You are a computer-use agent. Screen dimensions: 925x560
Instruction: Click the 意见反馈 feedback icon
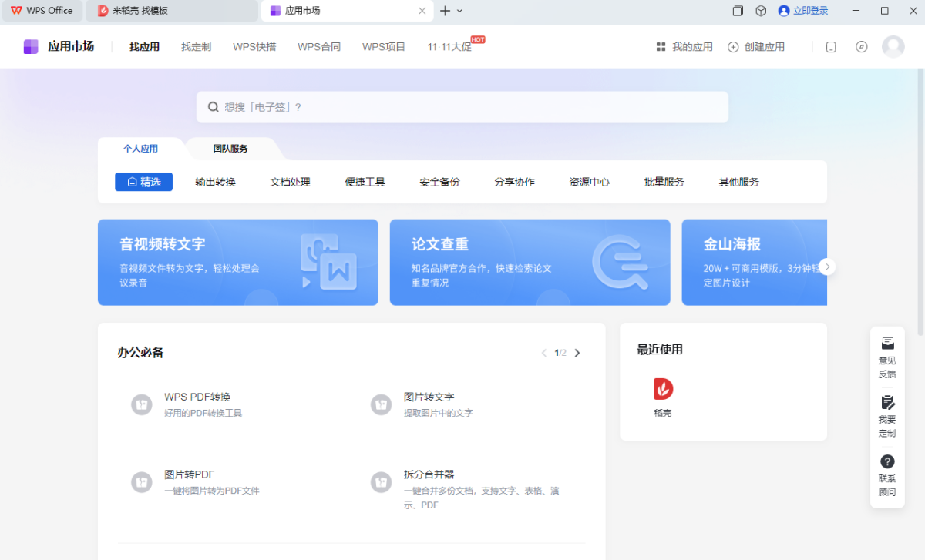click(x=887, y=344)
